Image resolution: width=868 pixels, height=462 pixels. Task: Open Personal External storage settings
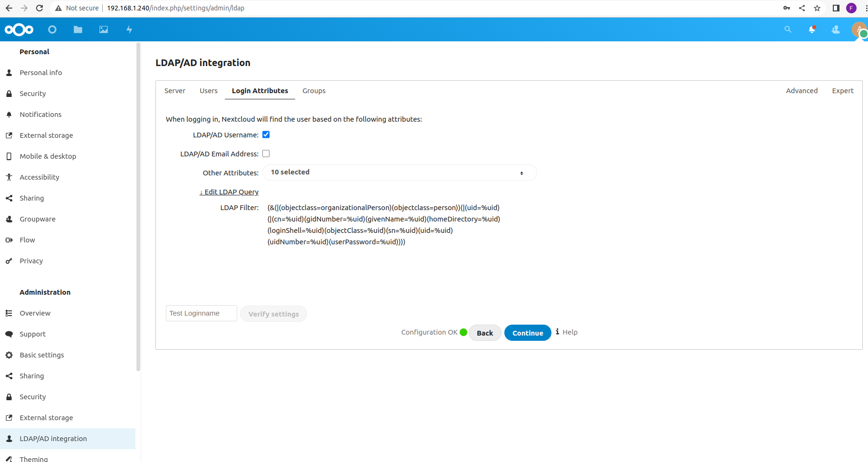[x=68, y=135]
